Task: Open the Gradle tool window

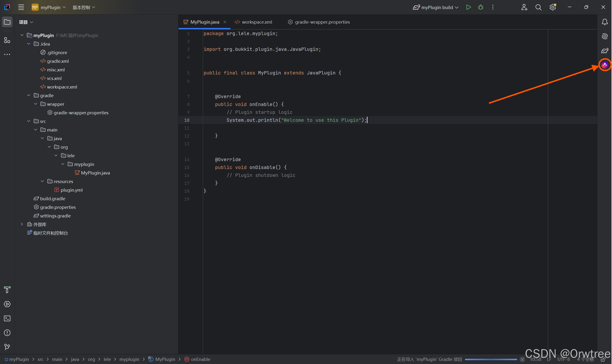Action: coord(605,51)
